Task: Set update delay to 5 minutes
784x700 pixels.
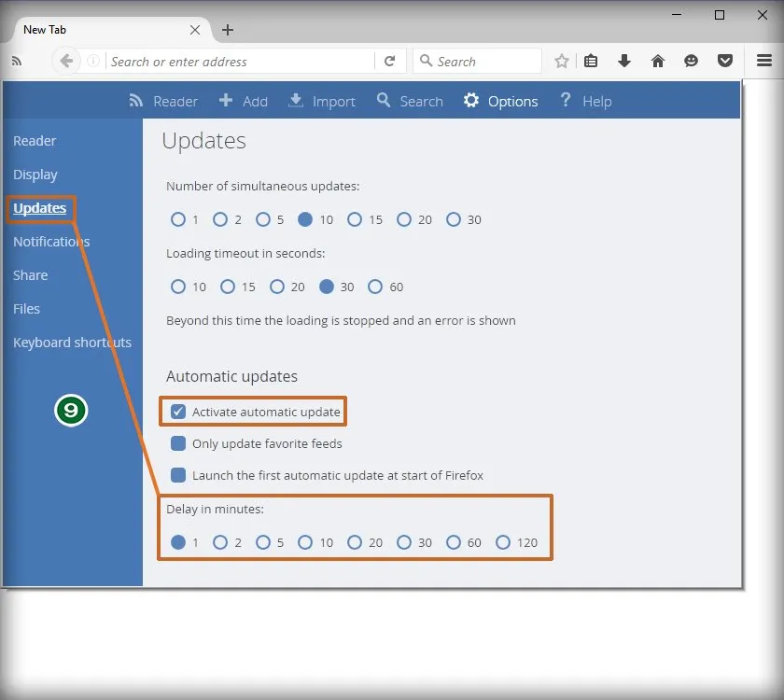Action: pos(263,542)
